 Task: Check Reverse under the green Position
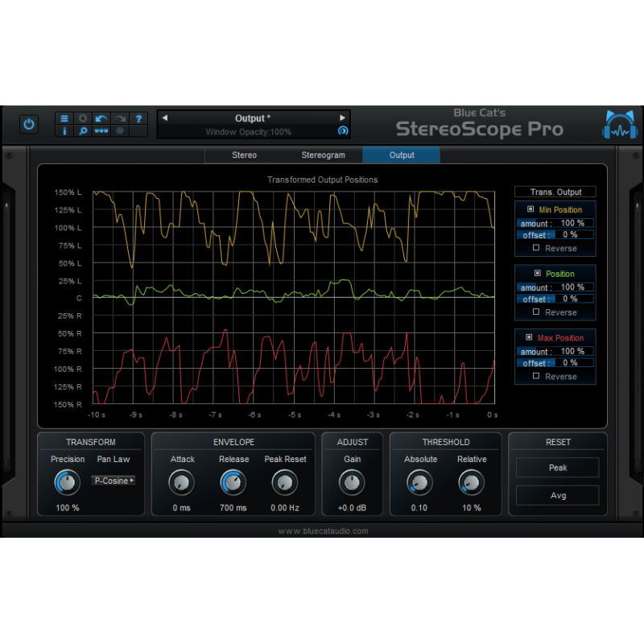(536, 312)
